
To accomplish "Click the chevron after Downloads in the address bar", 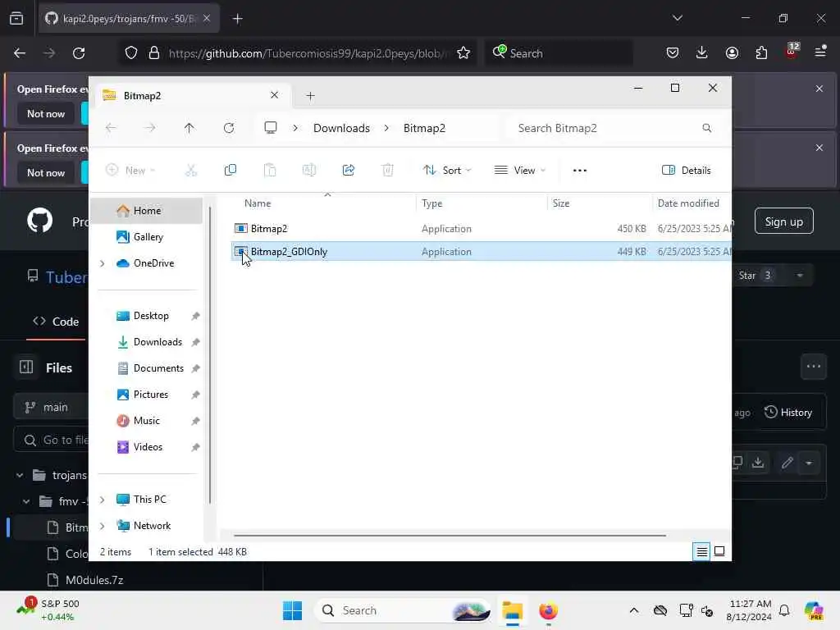I will [386, 128].
